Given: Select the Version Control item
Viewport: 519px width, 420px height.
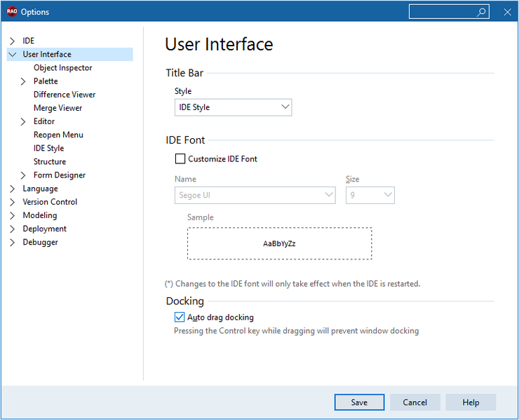Looking at the screenshot, I should (50, 202).
